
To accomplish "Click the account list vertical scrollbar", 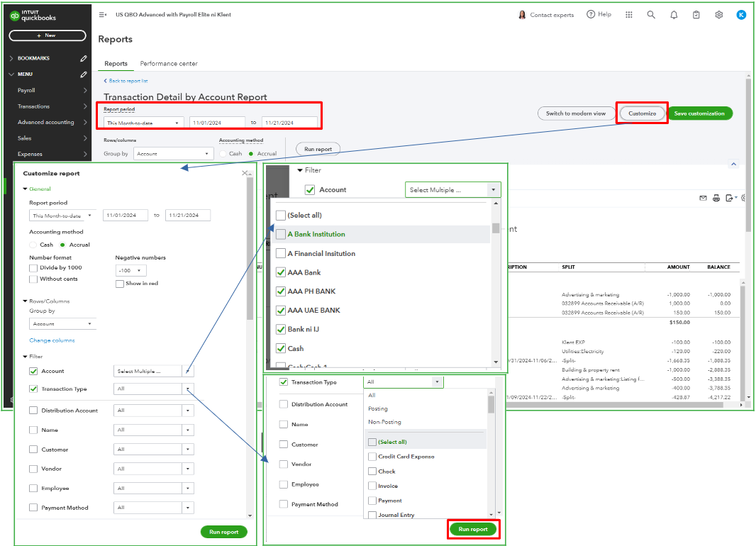I will coord(496,284).
